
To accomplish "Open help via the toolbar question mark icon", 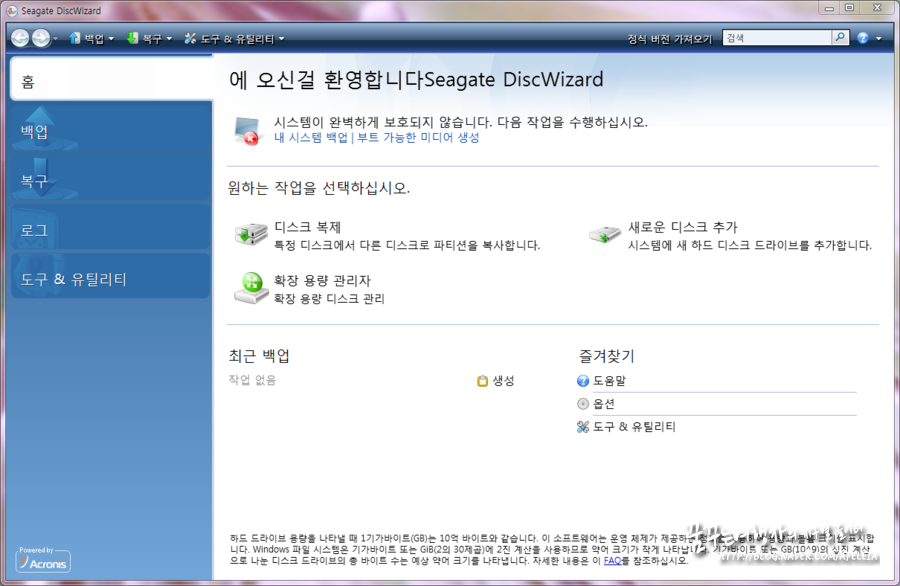I will [863, 38].
